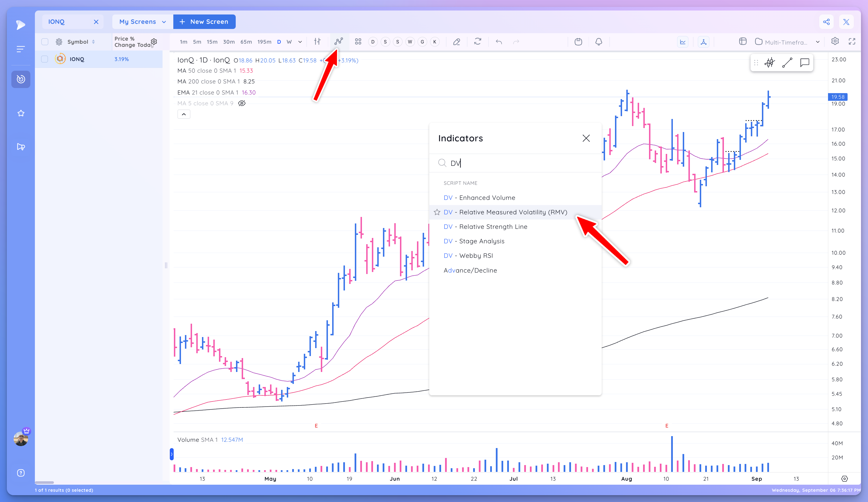Click the help question-mark icon bottom left
868x502 pixels.
21,473
